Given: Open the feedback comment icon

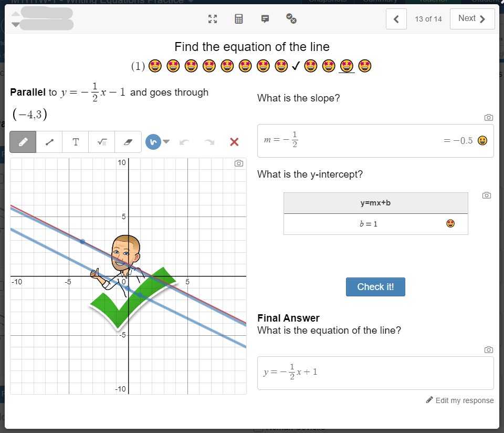Looking at the screenshot, I should (x=265, y=19).
